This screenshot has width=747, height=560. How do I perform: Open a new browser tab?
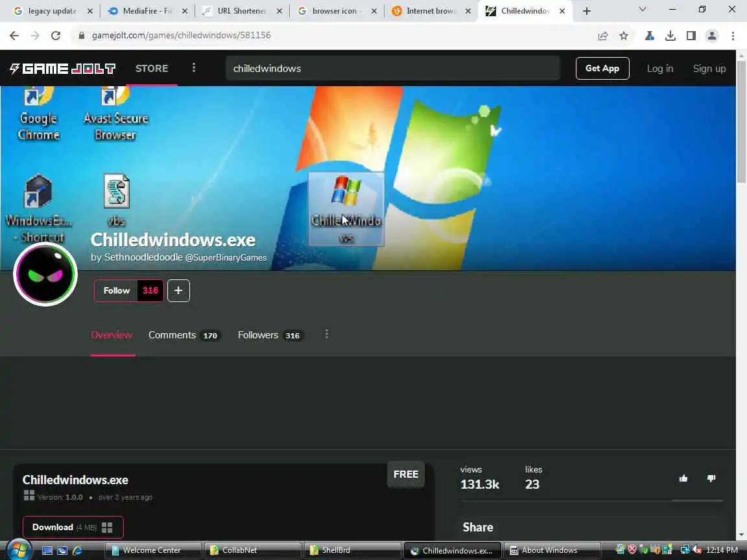click(x=586, y=11)
